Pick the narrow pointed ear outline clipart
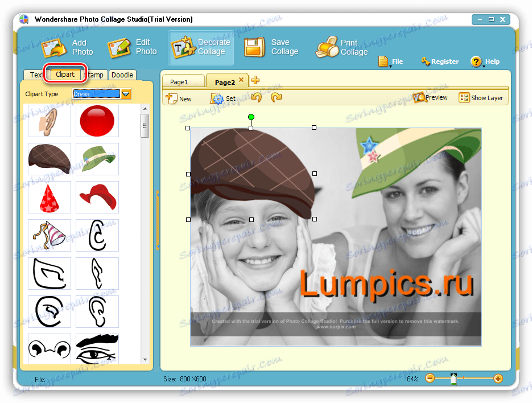Viewport: 532px width, 403px height. tap(97, 273)
